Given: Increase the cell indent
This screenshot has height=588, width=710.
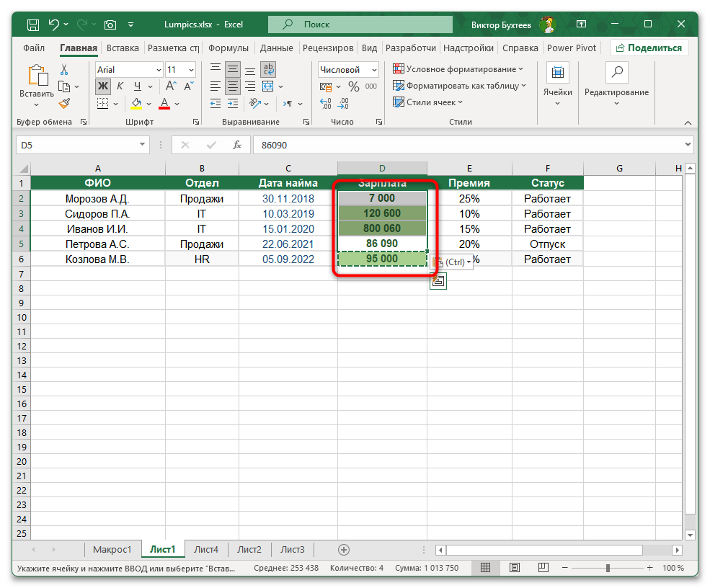Looking at the screenshot, I should pyautogui.click(x=233, y=104).
